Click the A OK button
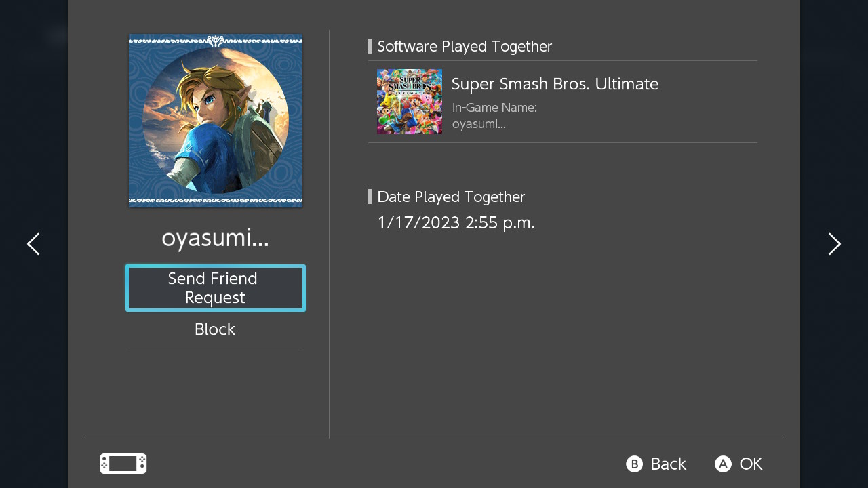Viewport: 868px width, 488px height. pyautogui.click(x=738, y=464)
